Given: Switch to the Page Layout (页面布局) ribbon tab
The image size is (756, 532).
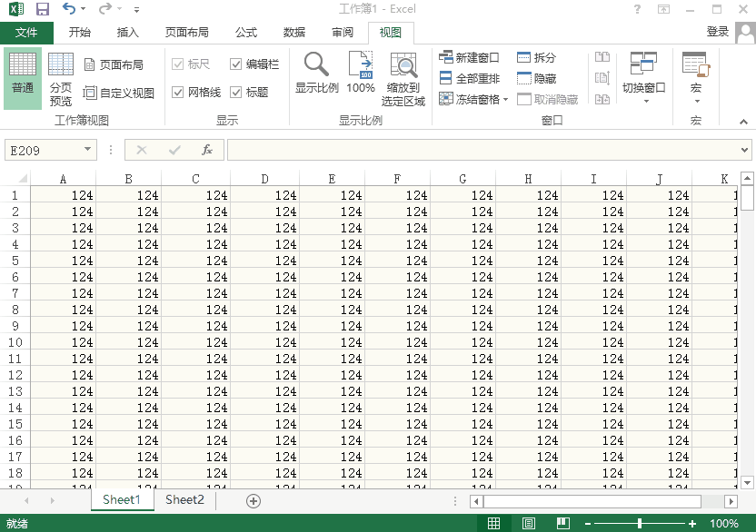Looking at the screenshot, I should point(186,33).
